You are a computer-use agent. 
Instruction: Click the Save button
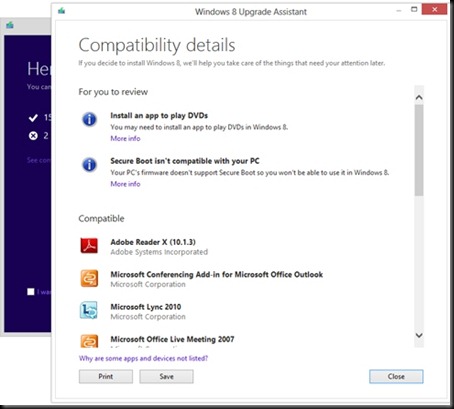coord(166,377)
